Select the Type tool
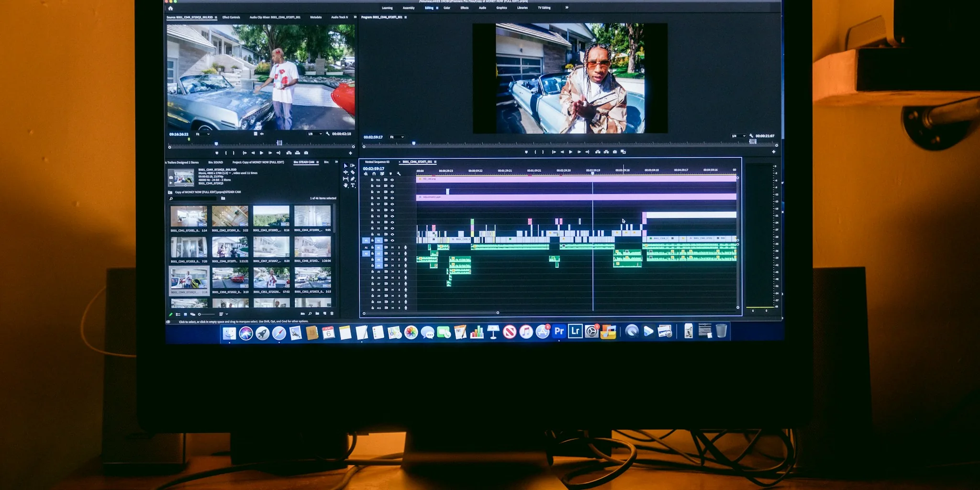980x490 pixels. point(353,185)
